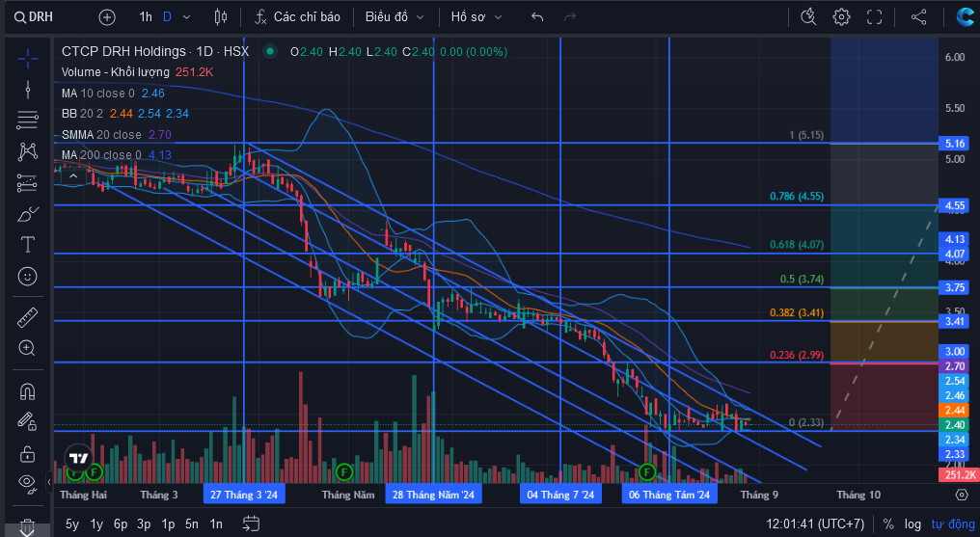Screen dimensions: 980x537
Task: Click the CTCP DRH Holdings symbol title
Action: (x=155, y=51)
